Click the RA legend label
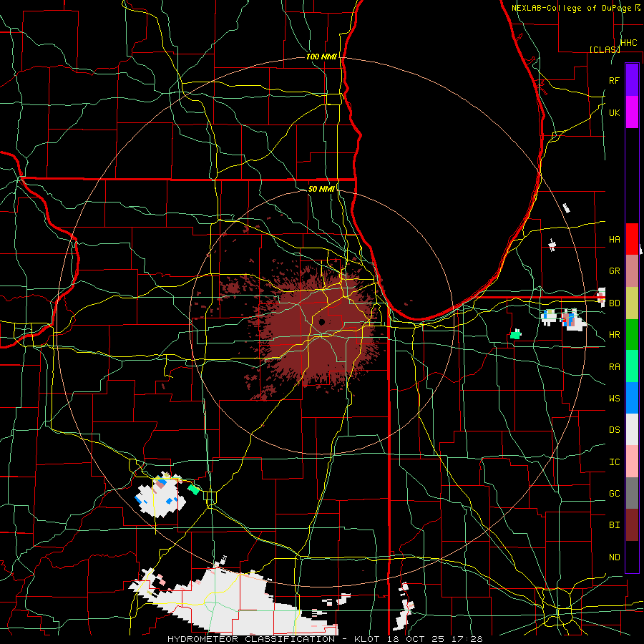The width and height of the screenshot is (644, 644). coord(614,367)
